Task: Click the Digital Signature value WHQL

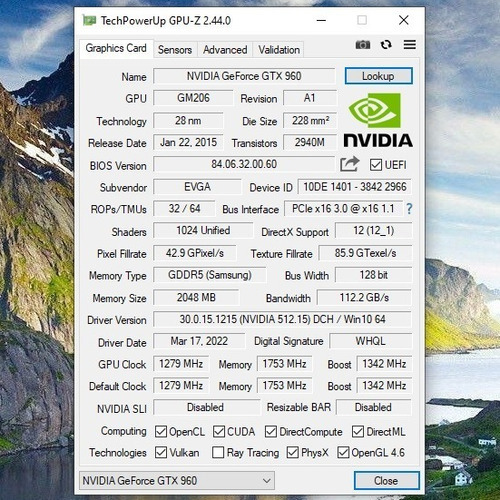Action: 370,341
